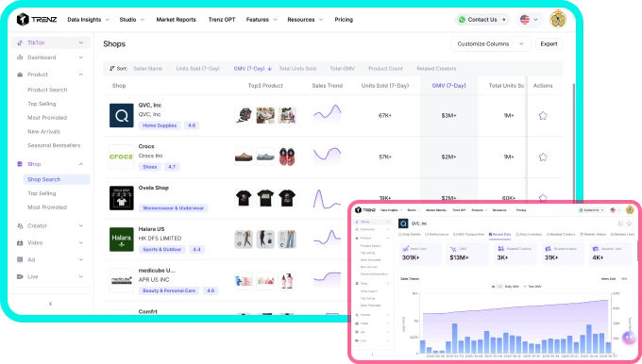Favorite the QVC, Inc shop star
Image resolution: width=642 pixels, height=364 pixels.
click(543, 116)
